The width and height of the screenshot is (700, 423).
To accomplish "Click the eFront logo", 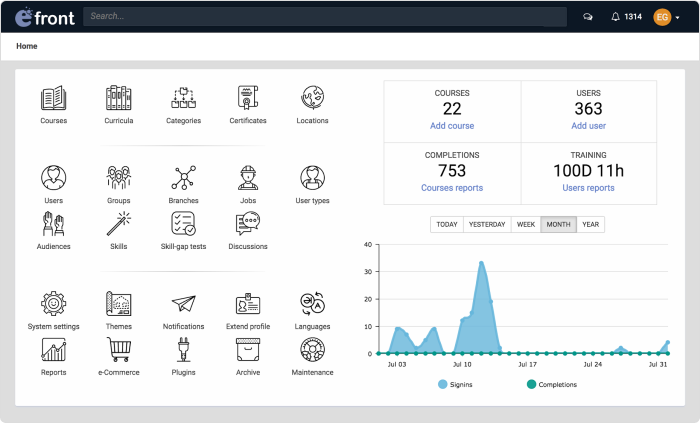I will (45, 17).
